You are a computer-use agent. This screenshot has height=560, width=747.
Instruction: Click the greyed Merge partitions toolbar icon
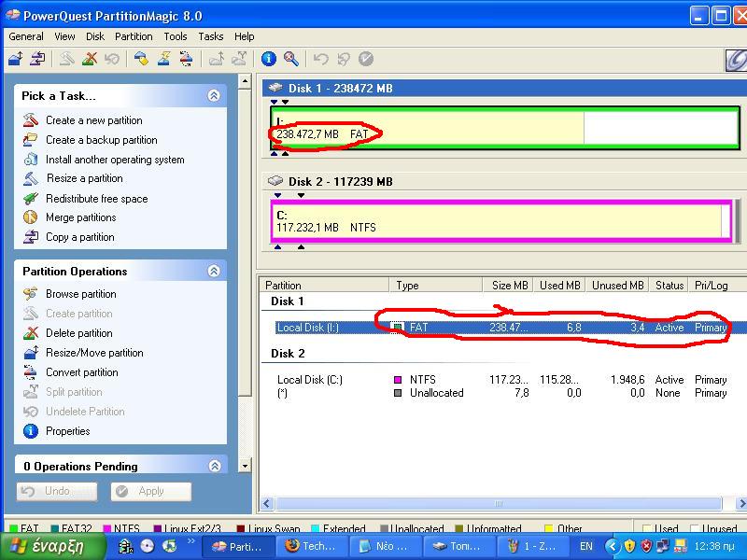217,59
